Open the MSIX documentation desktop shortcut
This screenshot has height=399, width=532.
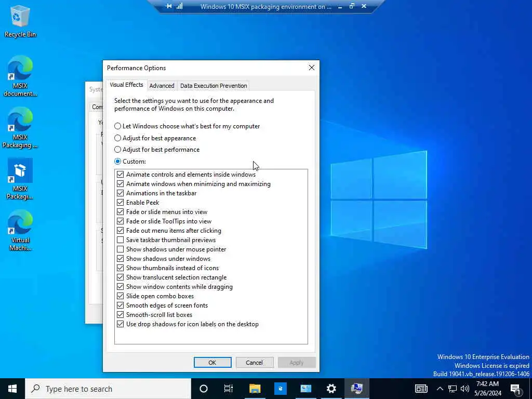tap(20, 76)
